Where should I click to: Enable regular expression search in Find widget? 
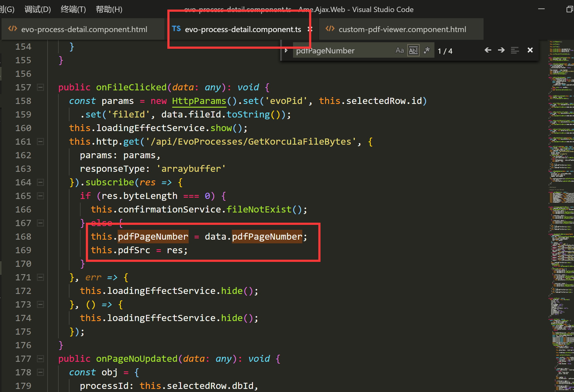427,50
